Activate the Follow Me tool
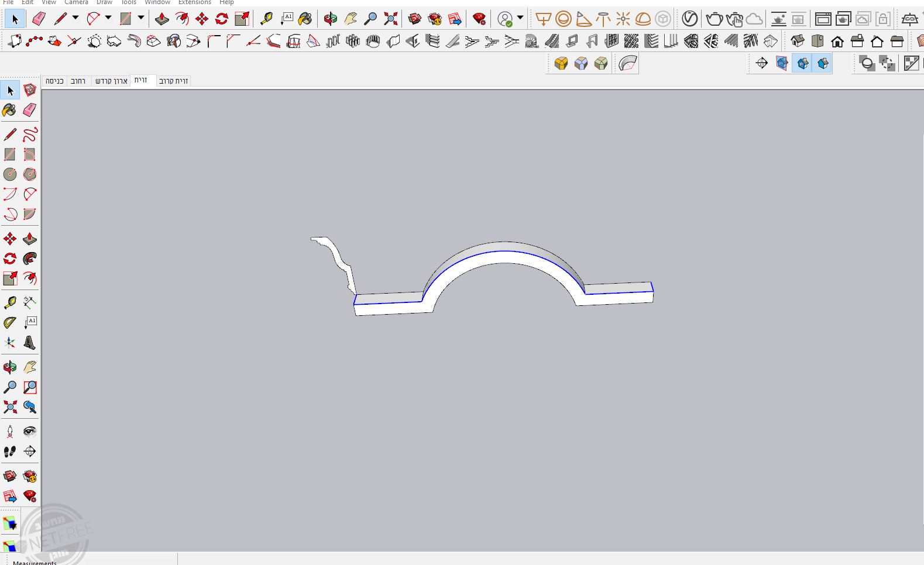This screenshot has width=924, height=565. pyautogui.click(x=30, y=259)
